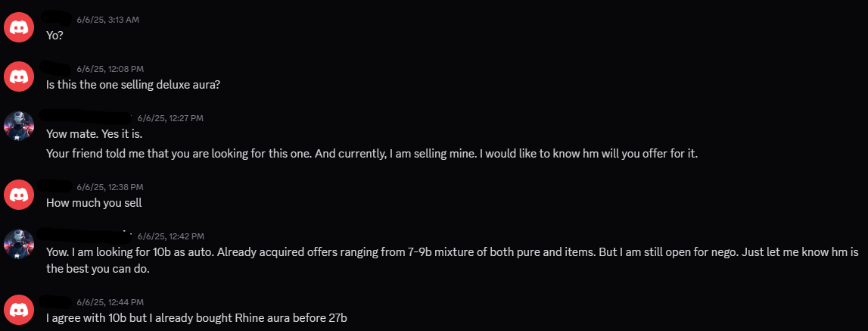
Task: Select the "How much you sell" message
Action: pyautogui.click(x=94, y=203)
